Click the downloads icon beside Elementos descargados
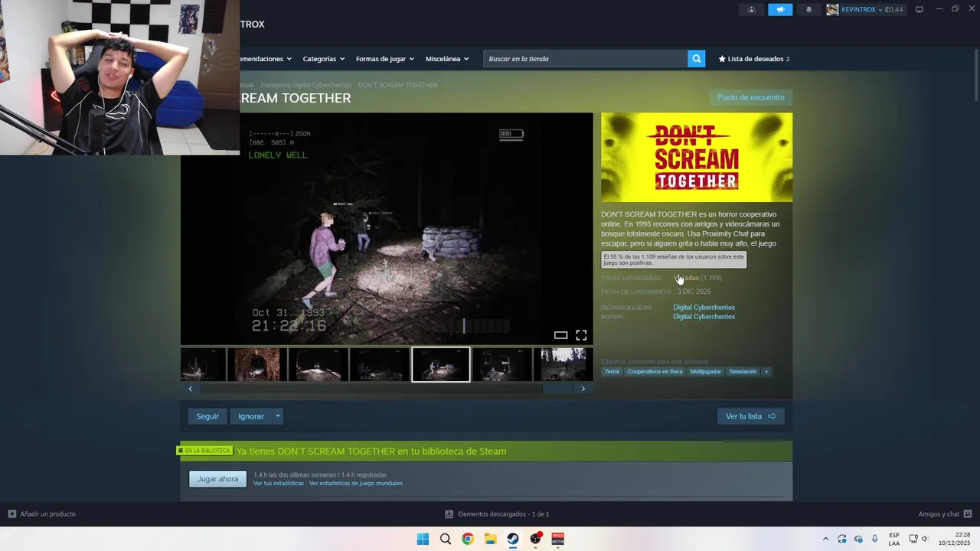The image size is (980, 551). point(449,514)
